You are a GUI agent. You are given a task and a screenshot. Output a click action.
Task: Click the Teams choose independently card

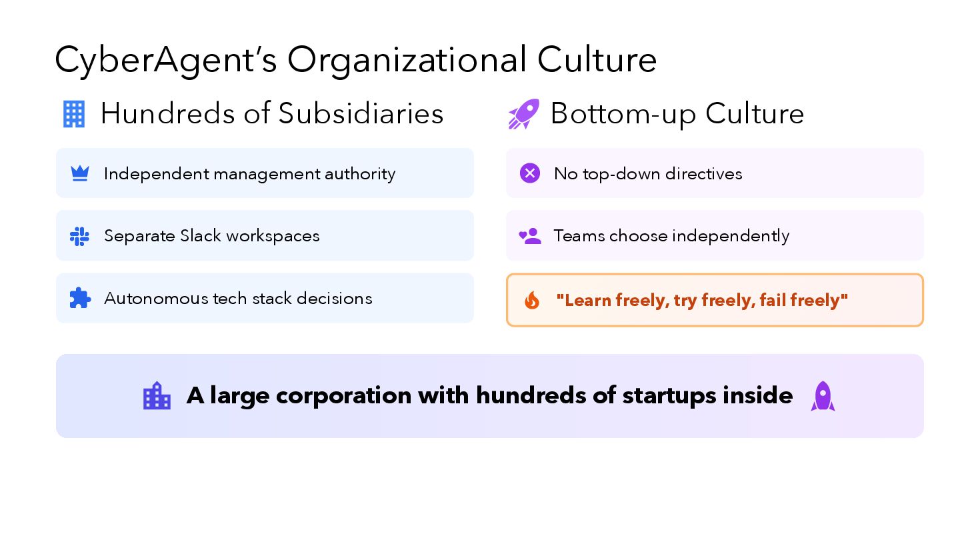[715, 236]
